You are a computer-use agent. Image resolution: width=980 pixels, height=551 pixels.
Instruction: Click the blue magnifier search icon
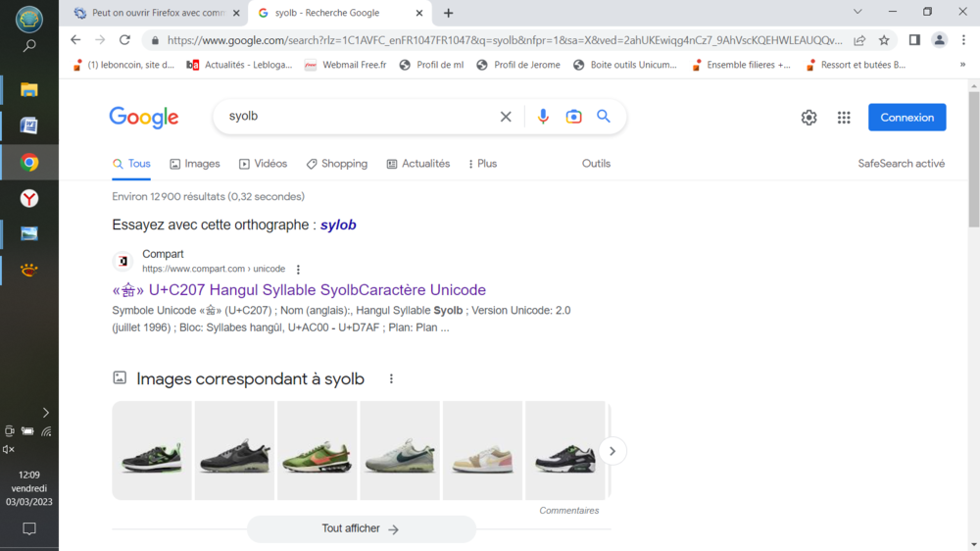coord(604,117)
